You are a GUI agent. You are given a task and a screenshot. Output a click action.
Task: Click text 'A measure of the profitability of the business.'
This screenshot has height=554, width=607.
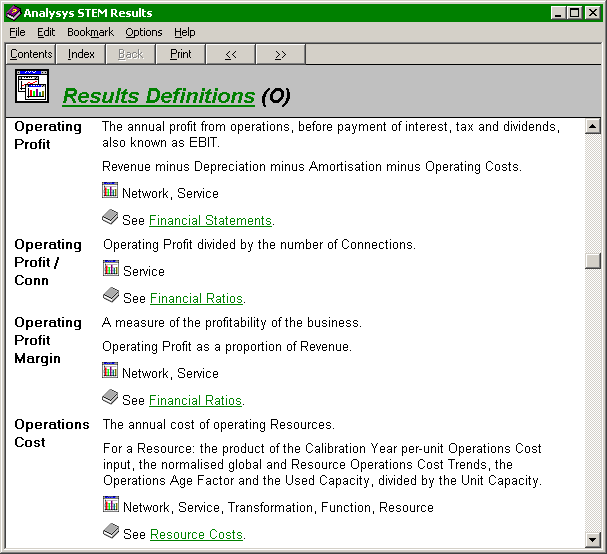point(232,322)
